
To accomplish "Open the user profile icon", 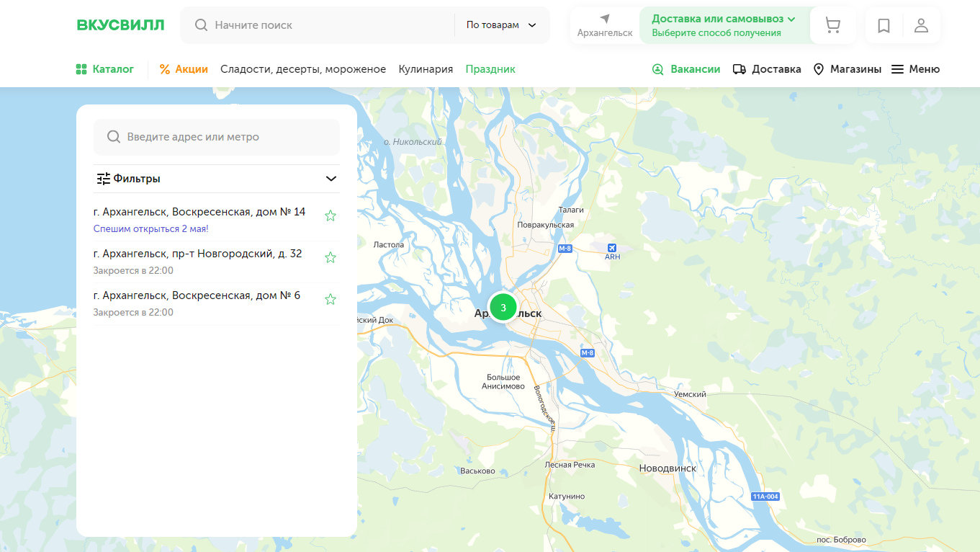I will coord(921,26).
